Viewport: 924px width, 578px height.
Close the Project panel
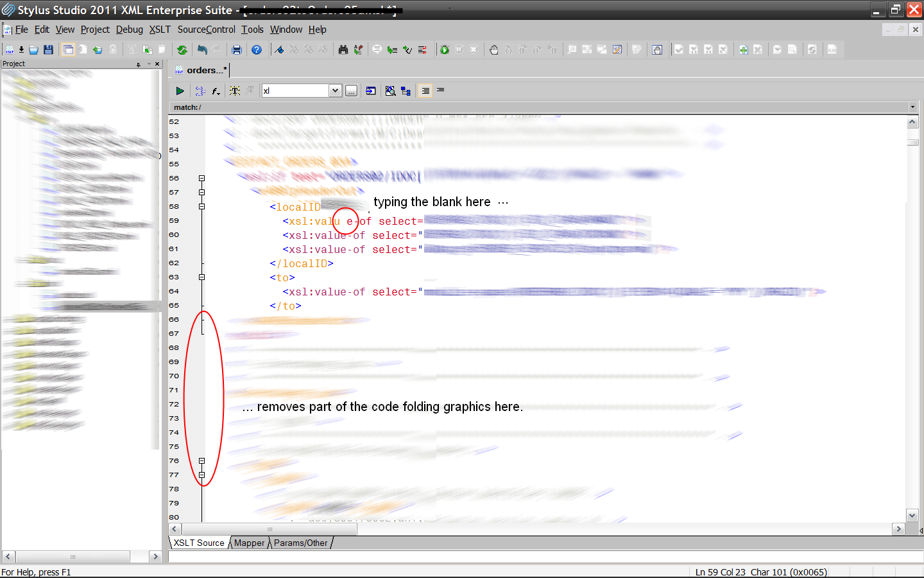(157, 64)
